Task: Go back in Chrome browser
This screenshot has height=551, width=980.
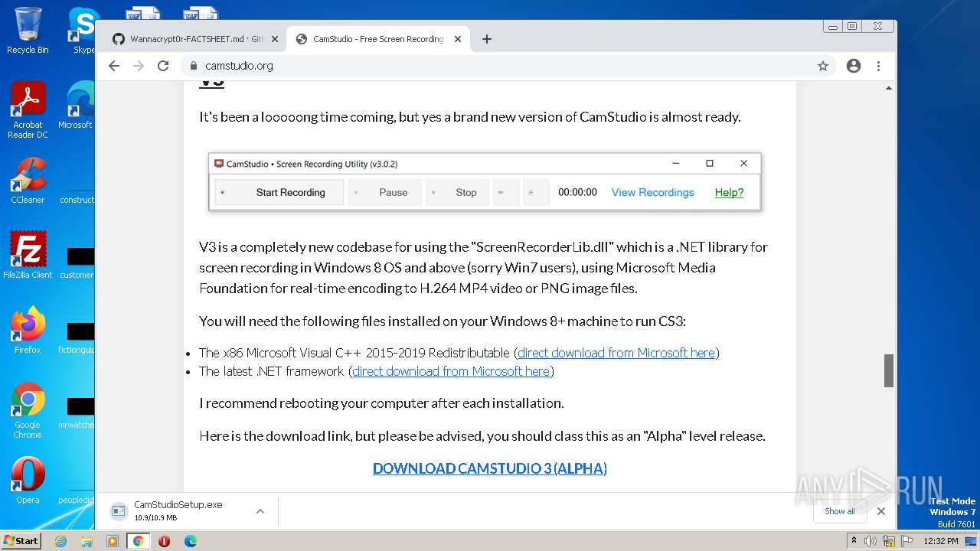Action: point(114,66)
